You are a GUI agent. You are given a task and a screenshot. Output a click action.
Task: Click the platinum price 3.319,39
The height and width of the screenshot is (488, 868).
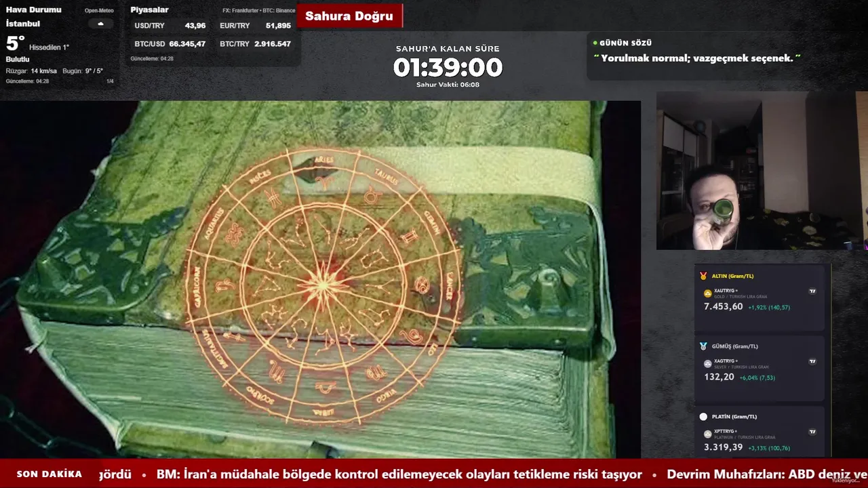click(x=723, y=447)
